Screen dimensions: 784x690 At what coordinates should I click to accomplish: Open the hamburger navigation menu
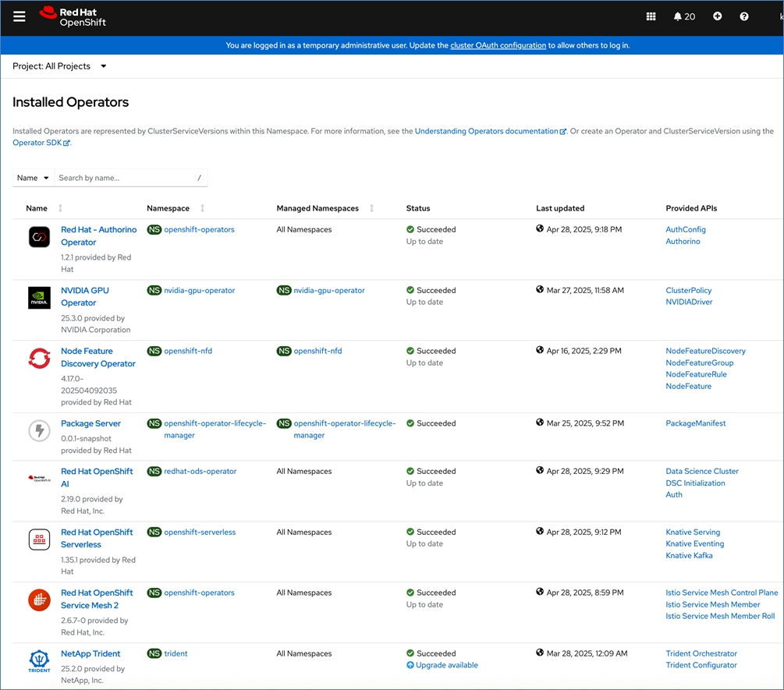[19, 16]
